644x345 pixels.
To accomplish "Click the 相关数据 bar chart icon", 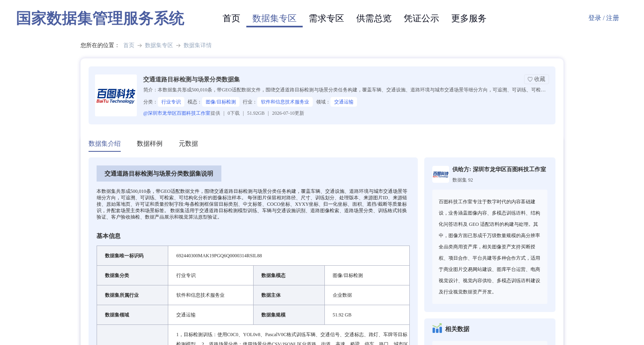I will [437, 328].
